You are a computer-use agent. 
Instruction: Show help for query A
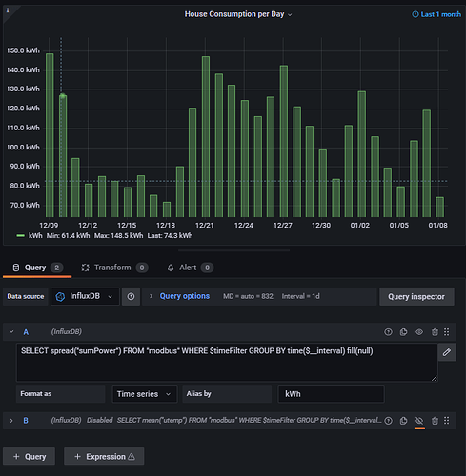(x=388, y=332)
